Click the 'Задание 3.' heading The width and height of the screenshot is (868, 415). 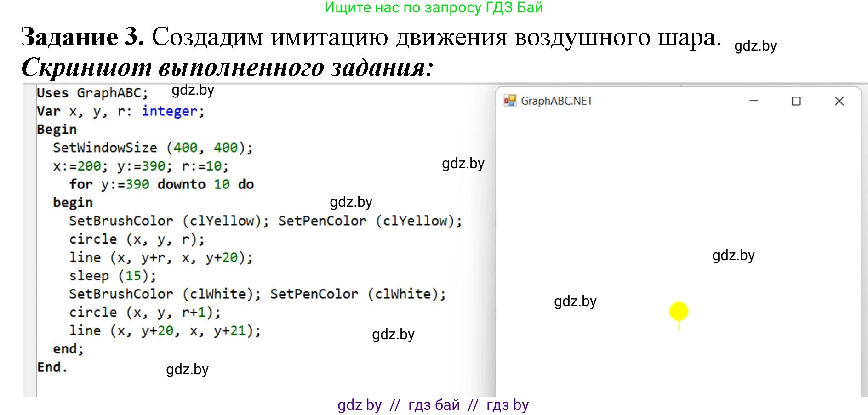83,37
